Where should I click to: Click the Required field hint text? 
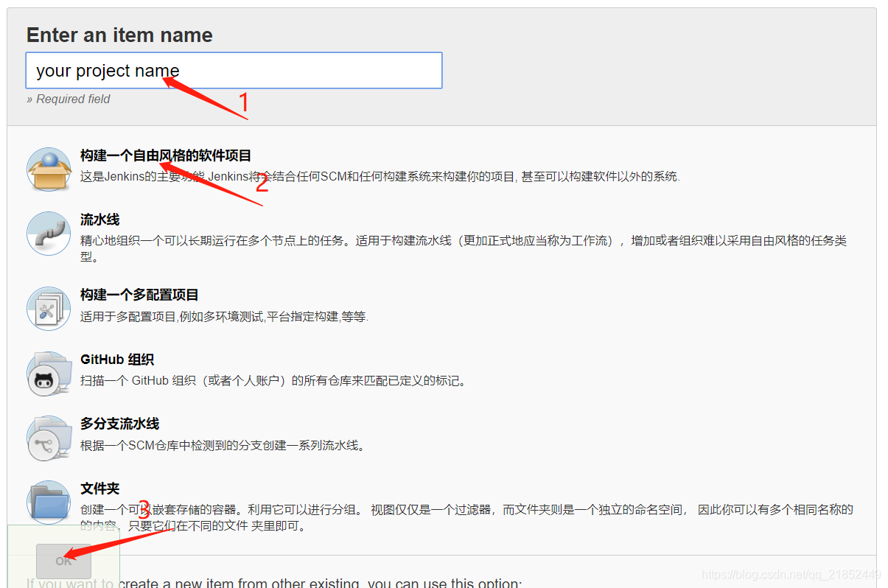[x=69, y=99]
